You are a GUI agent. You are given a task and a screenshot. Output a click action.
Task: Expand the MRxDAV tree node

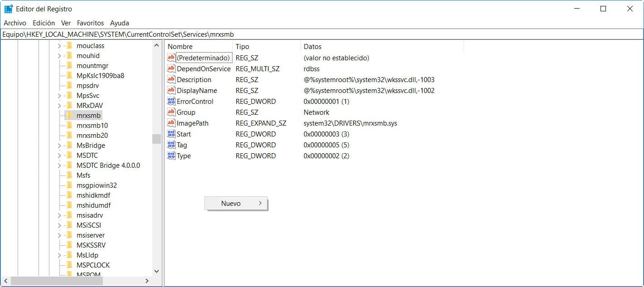click(x=59, y=106)
